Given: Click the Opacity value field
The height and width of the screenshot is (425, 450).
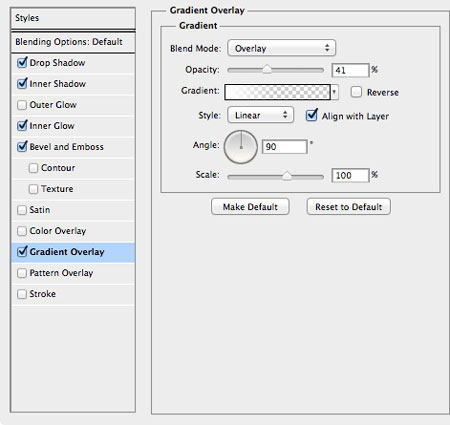Looking at the screenshot, I should point(351,70).
